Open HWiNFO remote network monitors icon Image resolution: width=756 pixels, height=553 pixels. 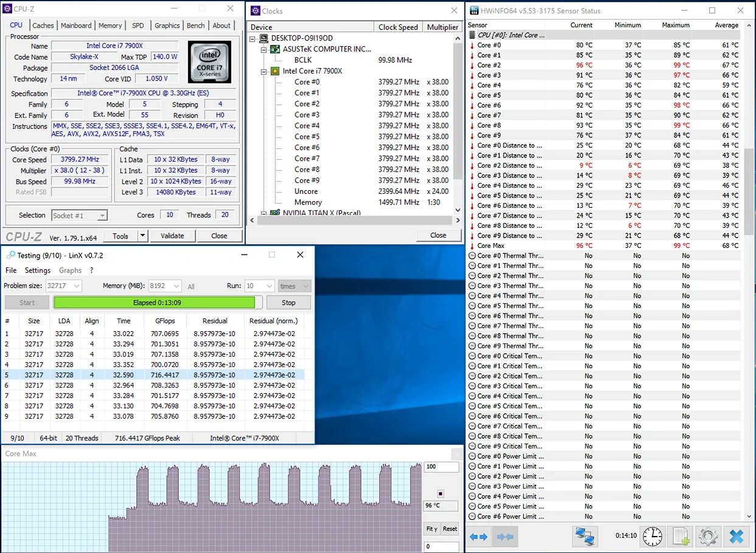point(584,536)
